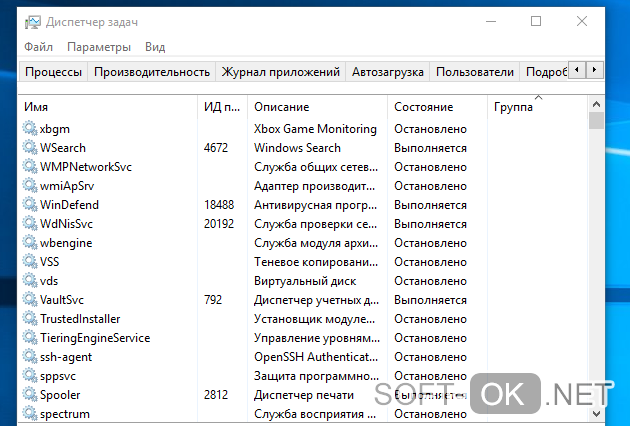Screen dimensions: 630x426
Task: Select the partially hidden Подробности tab
Action: click(x=544, y=72)
